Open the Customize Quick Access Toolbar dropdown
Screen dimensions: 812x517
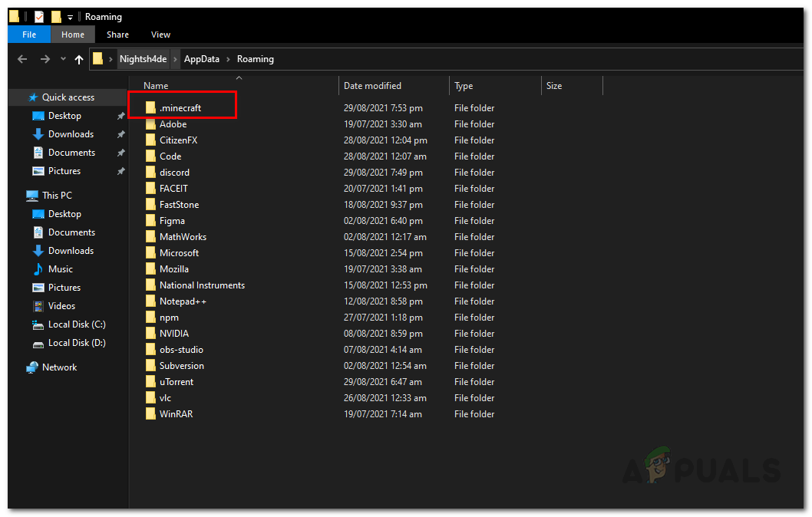click(x=70, y=17)
